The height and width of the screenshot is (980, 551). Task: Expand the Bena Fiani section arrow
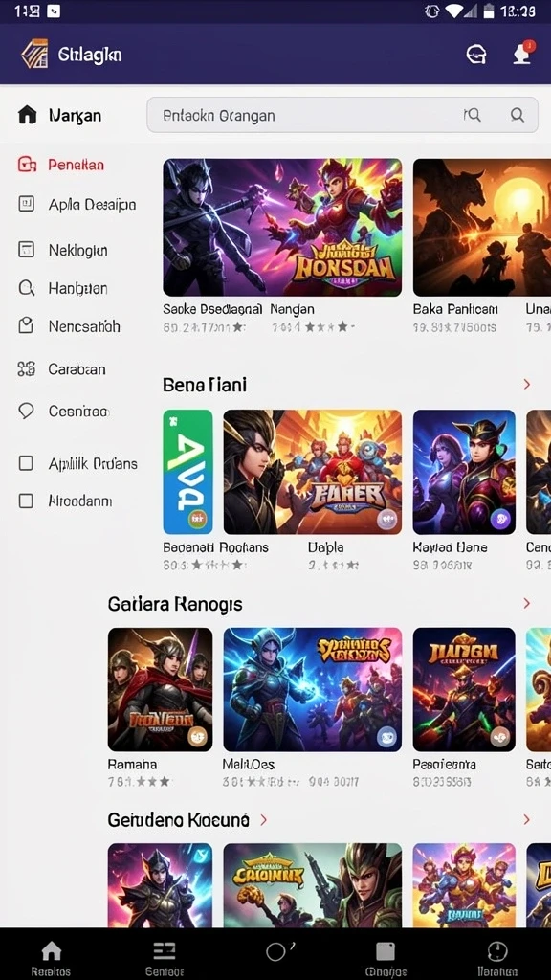[x=527, y=384]
